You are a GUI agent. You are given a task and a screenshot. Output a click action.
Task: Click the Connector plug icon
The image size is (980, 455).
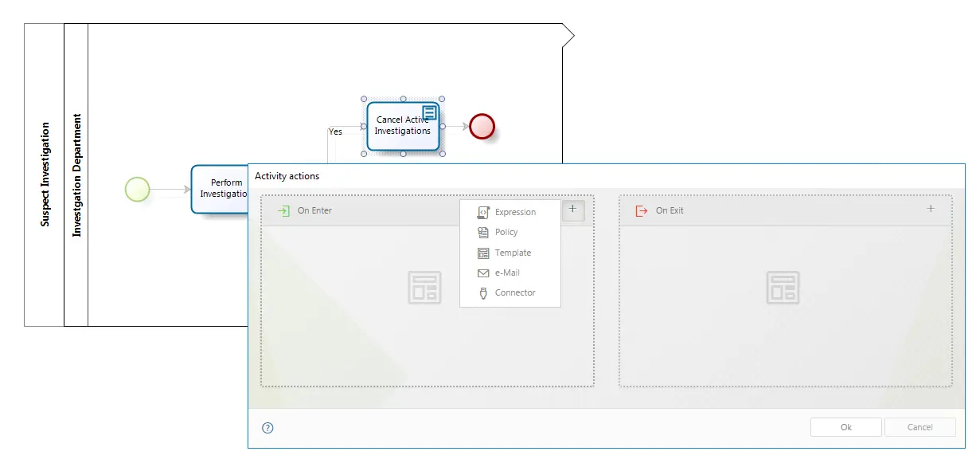(482, 292)
